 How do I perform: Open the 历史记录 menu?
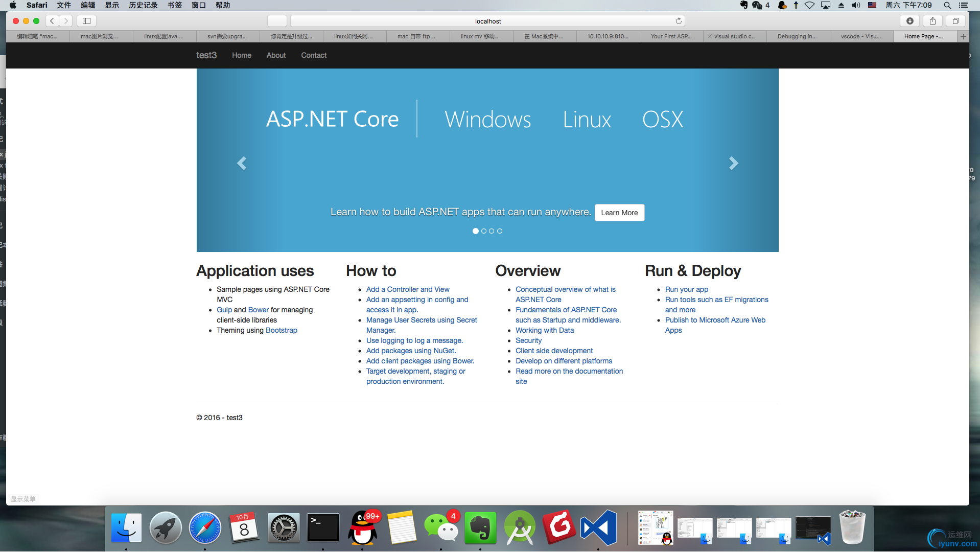[143, 5]
